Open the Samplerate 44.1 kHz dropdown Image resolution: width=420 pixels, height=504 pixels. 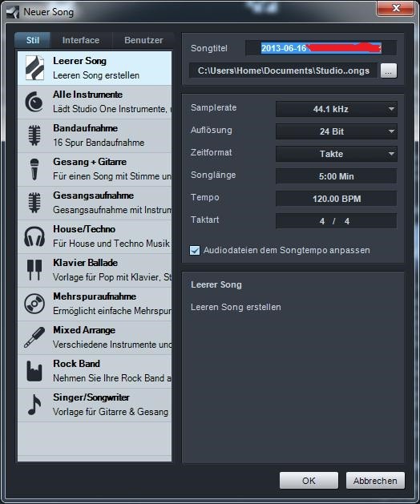pyautogui.click(x=337, y=109)
